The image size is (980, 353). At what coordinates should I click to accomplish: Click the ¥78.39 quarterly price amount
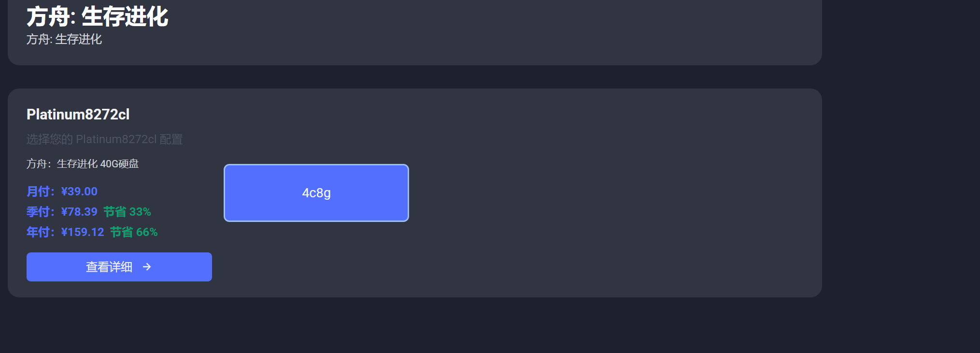pos(79,212)
